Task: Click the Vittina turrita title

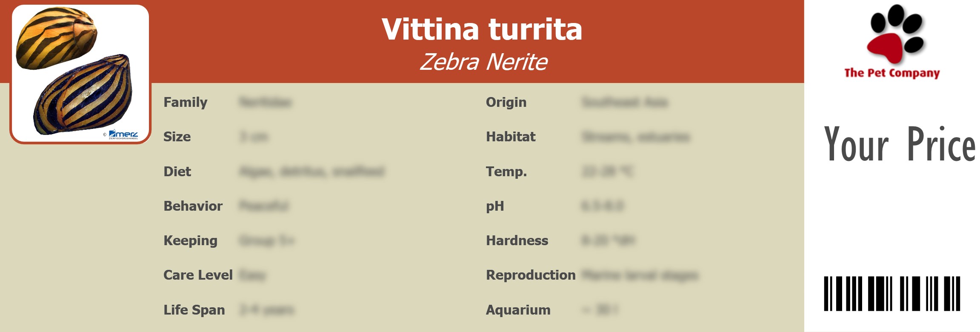Action: click(x=482, y=29)
